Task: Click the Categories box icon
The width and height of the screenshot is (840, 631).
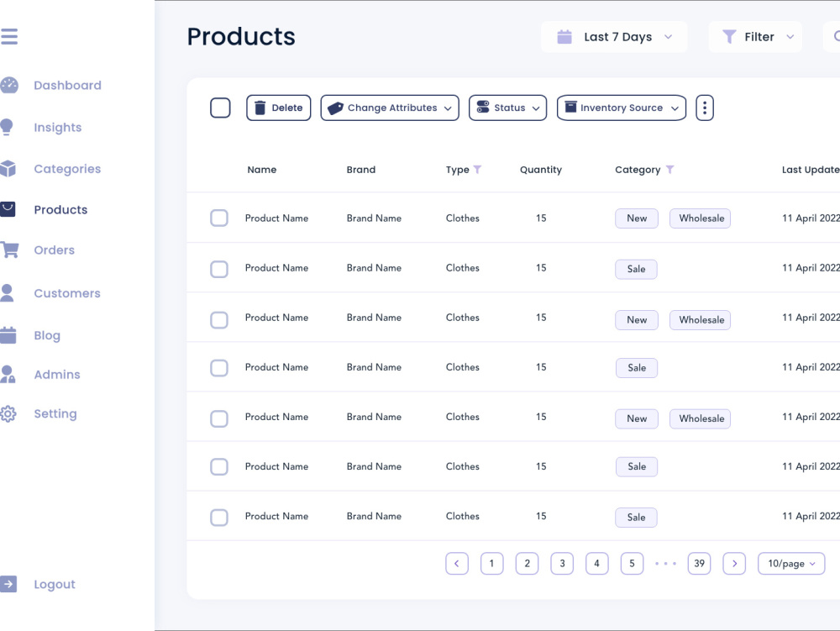Action: 8,168
